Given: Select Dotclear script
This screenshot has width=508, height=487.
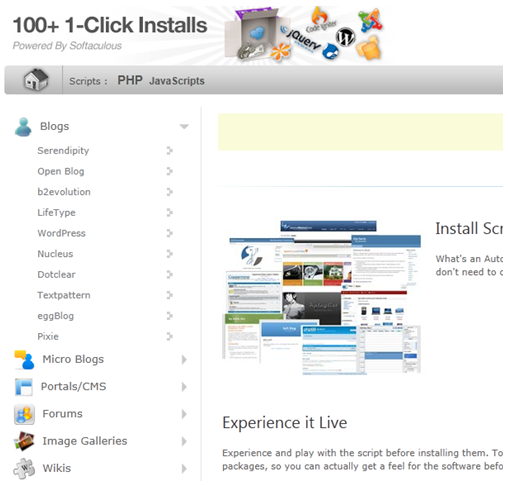Looking at the screenshot, I should (56, 275).
